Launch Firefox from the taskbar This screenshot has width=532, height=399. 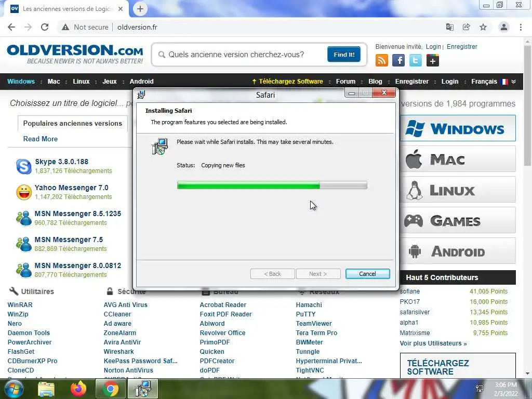(x=78, y=389)
